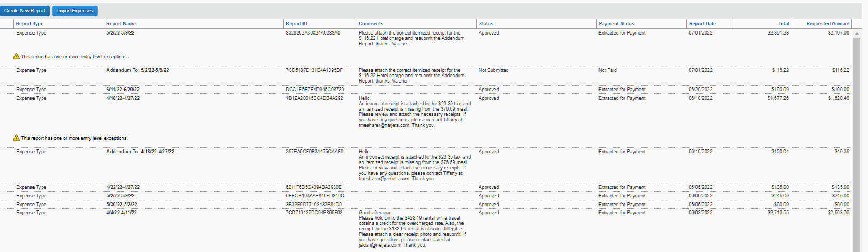Open report 5/2/22-5/9/22 with total $245.00
Image resolution: width=868 pixels, height=252 pixels.
[x=120, y=196]
